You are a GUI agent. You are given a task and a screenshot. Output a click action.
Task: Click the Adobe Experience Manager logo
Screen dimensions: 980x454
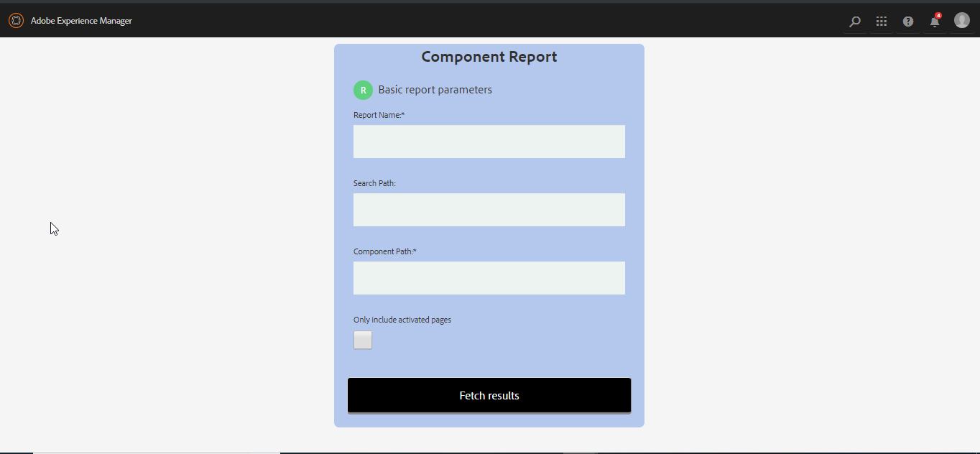tap(16, 20)
